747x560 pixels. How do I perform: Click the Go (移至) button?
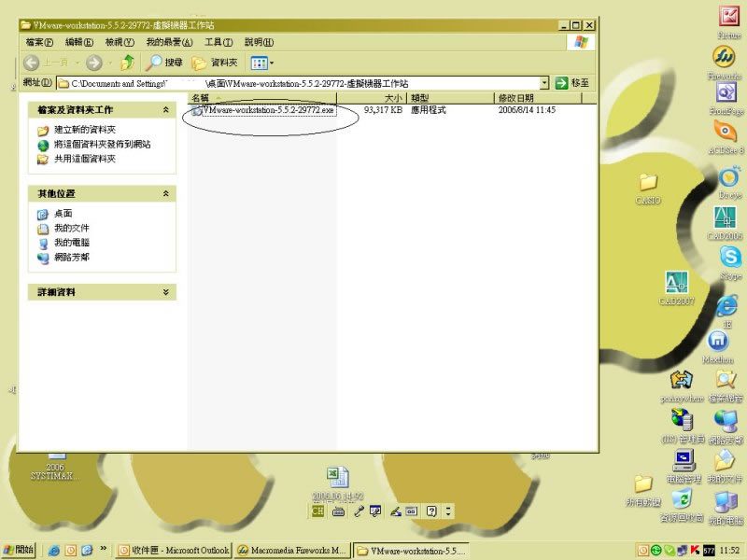(x=572, y=83)
